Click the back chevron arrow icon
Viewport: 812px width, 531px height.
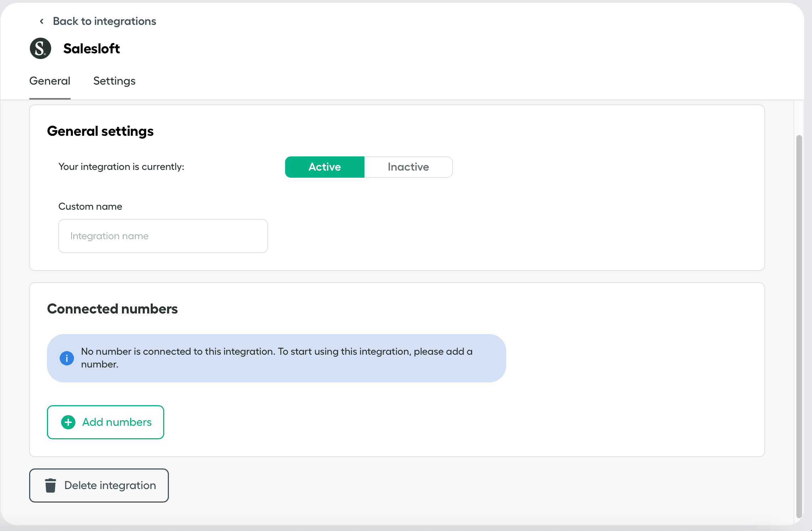pos(42,21)
